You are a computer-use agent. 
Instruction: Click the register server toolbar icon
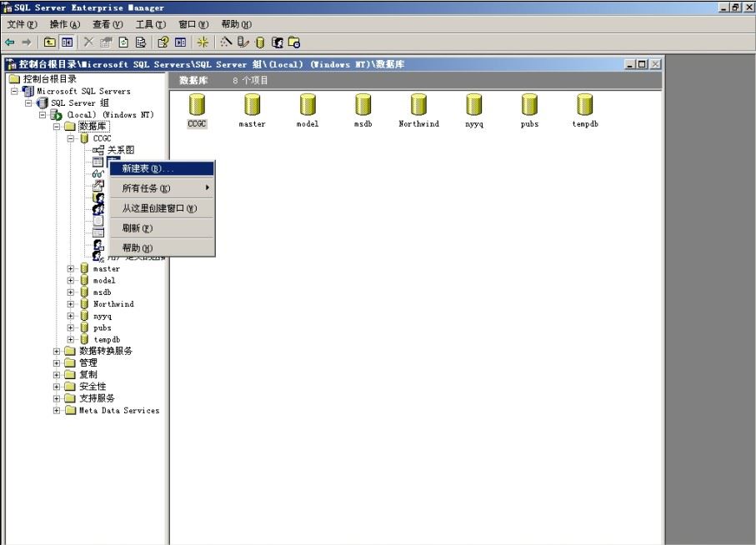click(x=243, y=42)
